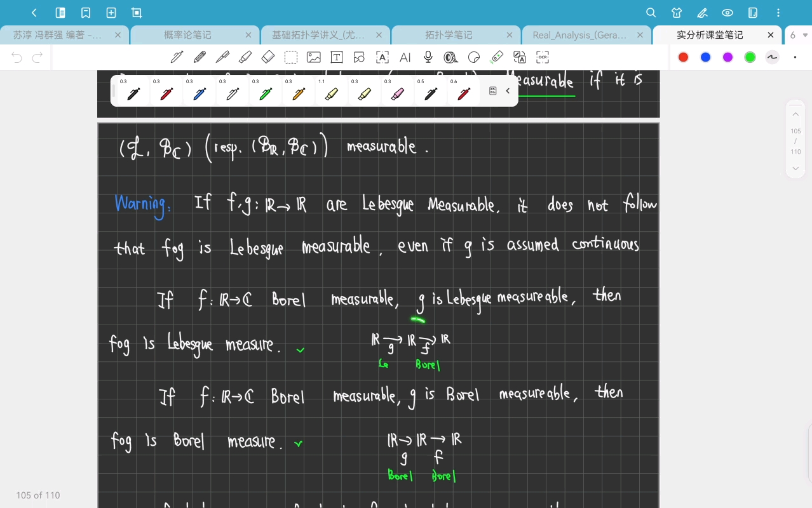
Task: Redo the last action
Action: click(37, 58)
